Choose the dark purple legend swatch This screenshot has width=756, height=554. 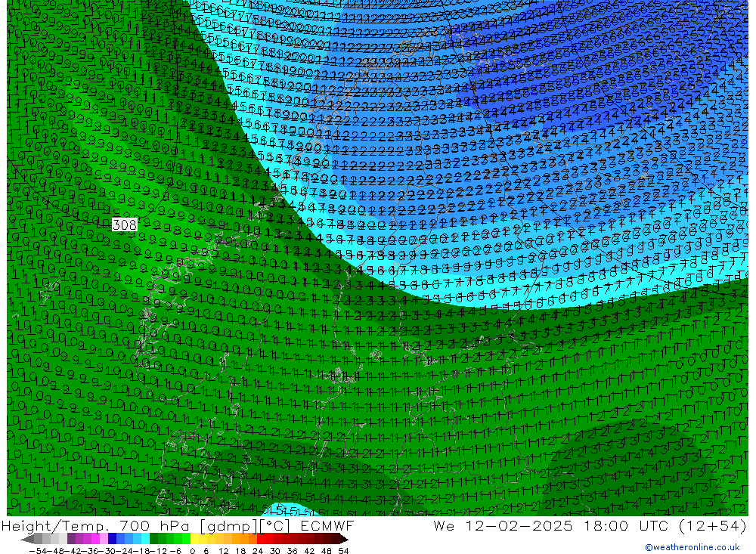pyautogui.click(x=71, y=539)
